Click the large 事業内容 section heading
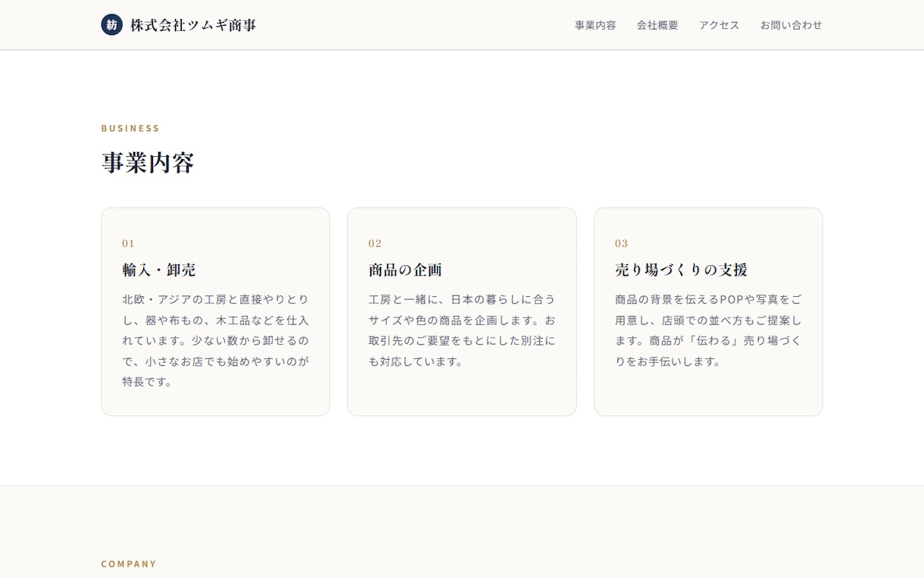 point(148,163)
